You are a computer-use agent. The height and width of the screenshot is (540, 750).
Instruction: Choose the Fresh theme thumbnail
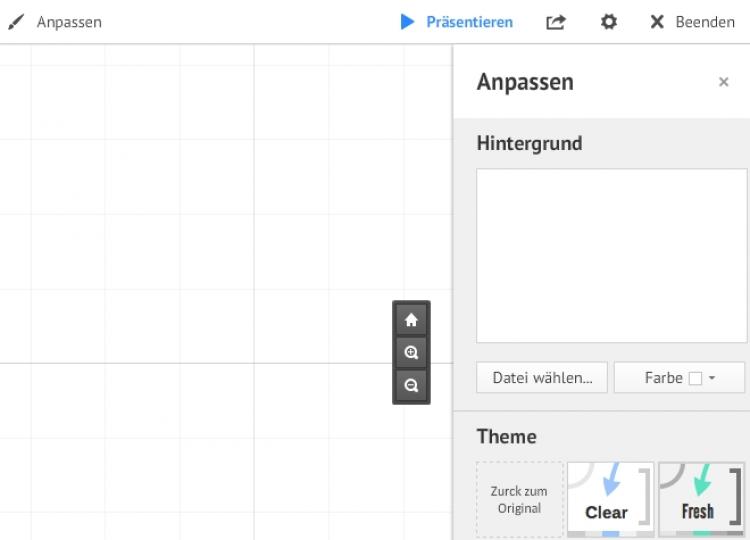coord(701,500)
